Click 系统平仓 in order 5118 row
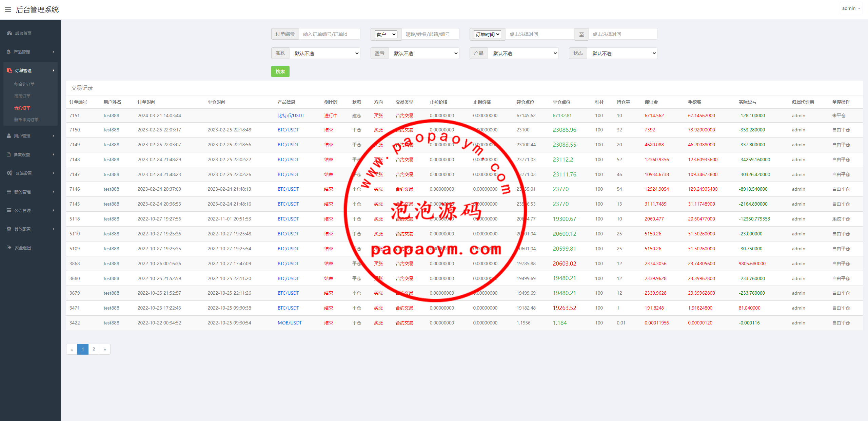Screen dimensions: 868x421 point(841,219)
